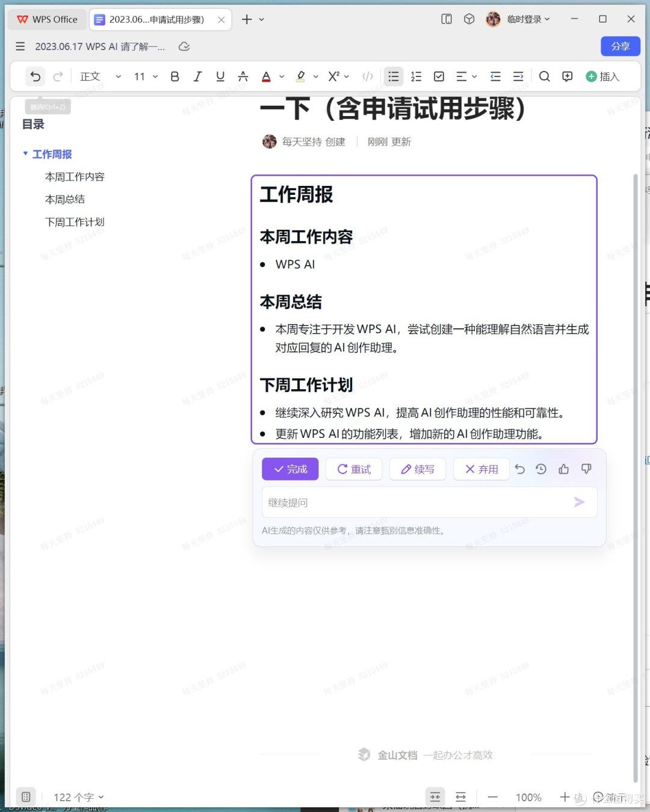Accept AI result with 完成

click(x=290, y=469)
